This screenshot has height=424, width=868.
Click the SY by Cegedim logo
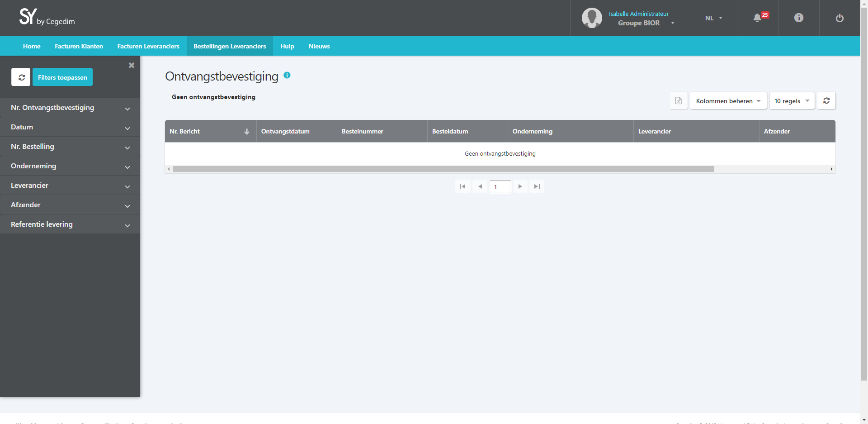[x=47, y=17]
